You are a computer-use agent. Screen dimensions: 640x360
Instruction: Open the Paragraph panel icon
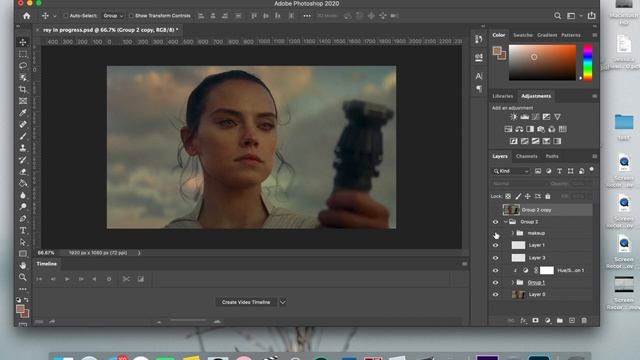(x=479, y=89)
